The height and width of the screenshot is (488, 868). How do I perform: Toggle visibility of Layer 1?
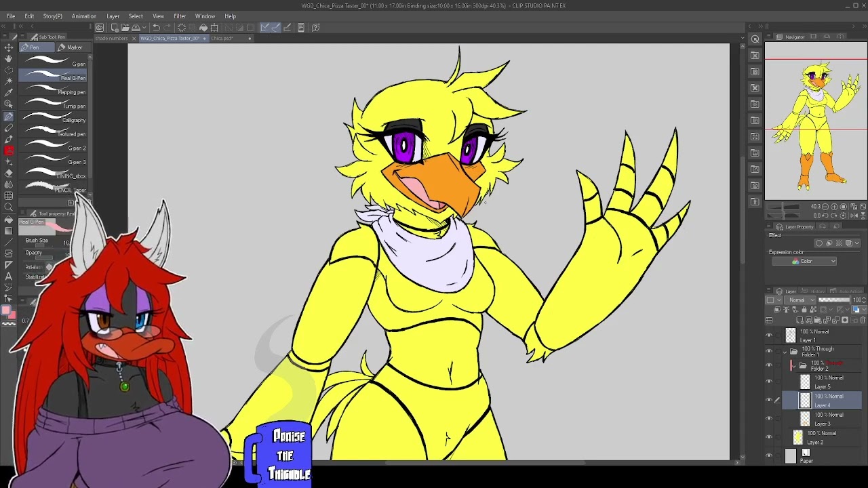click(769, 335)
